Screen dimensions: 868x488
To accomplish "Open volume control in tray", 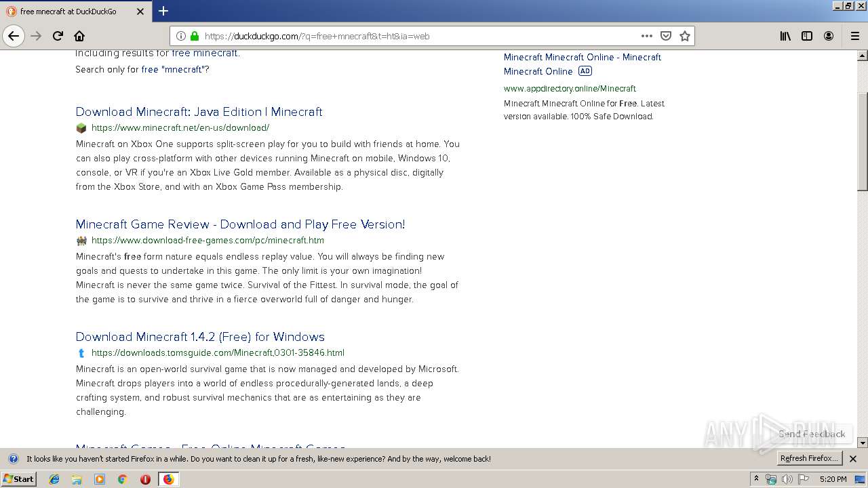I will (x=787, y=479).
